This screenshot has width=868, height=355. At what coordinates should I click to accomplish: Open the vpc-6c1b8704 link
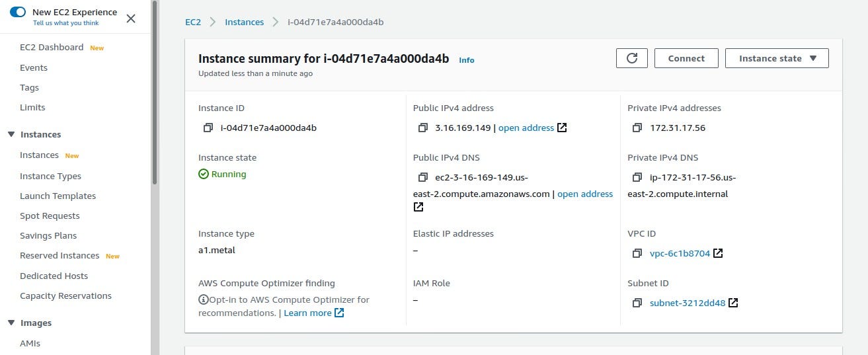tap(680, 253)
